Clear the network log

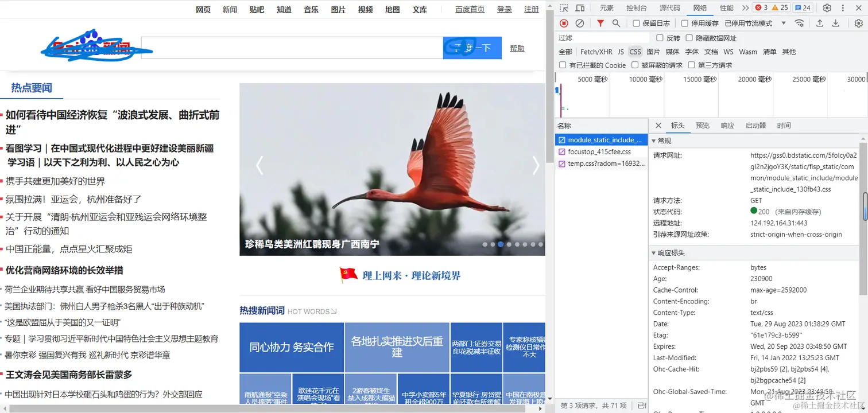point(580,23)
